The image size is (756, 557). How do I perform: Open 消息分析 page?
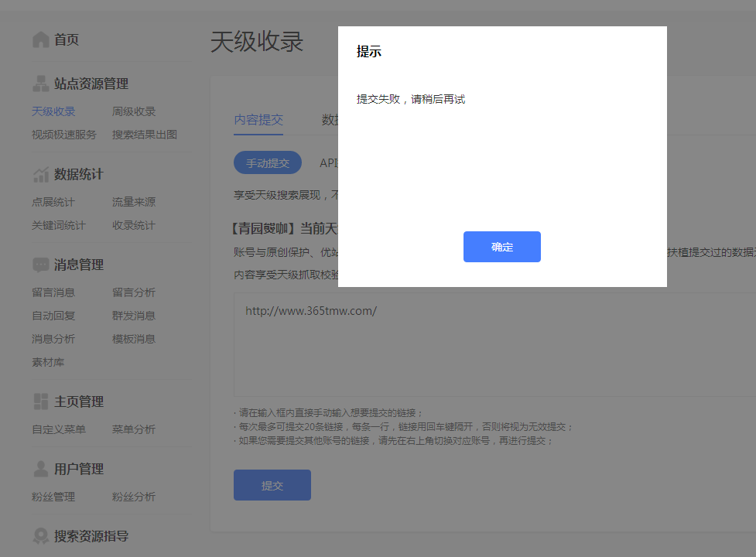click(53, 339)
